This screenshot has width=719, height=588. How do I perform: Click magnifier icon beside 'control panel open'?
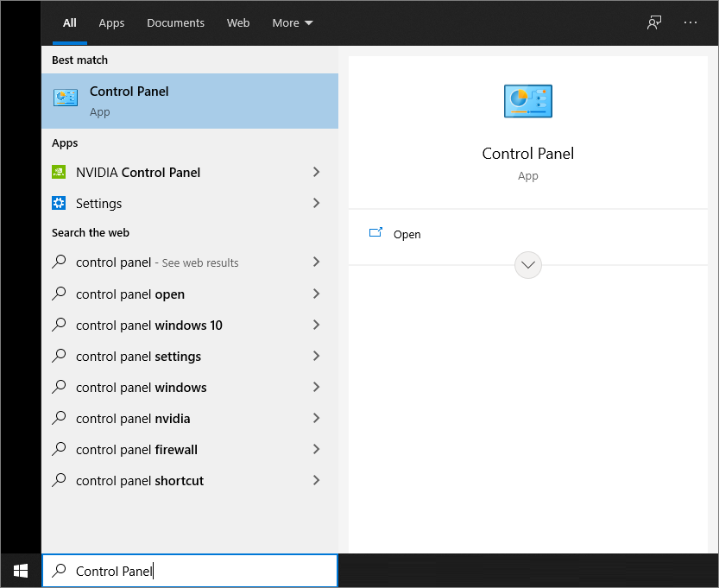[59, 294]
